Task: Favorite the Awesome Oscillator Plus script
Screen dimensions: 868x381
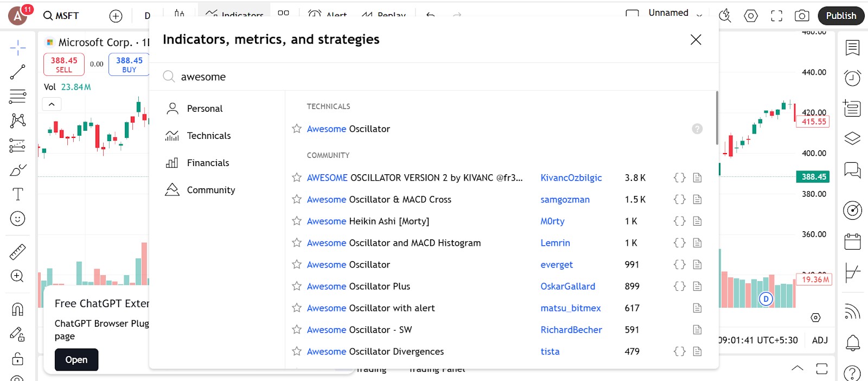Action: 297,286
